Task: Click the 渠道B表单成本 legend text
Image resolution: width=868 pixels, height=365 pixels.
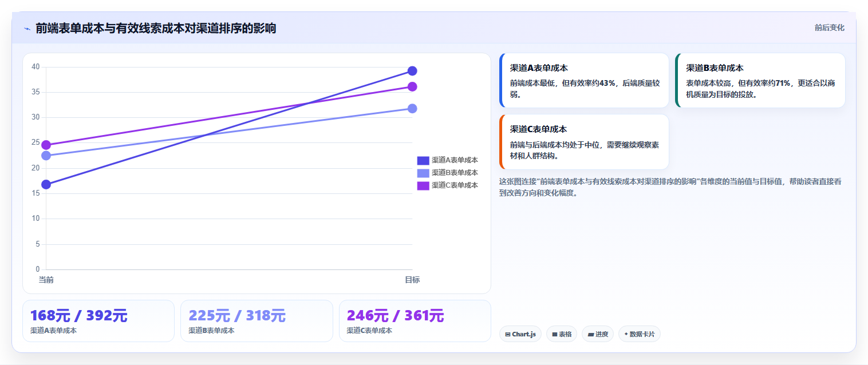Action: (455, 173)
